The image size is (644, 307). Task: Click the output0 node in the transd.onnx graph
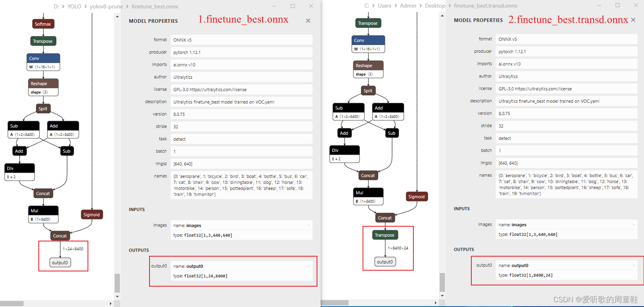(x=385, y=262)
